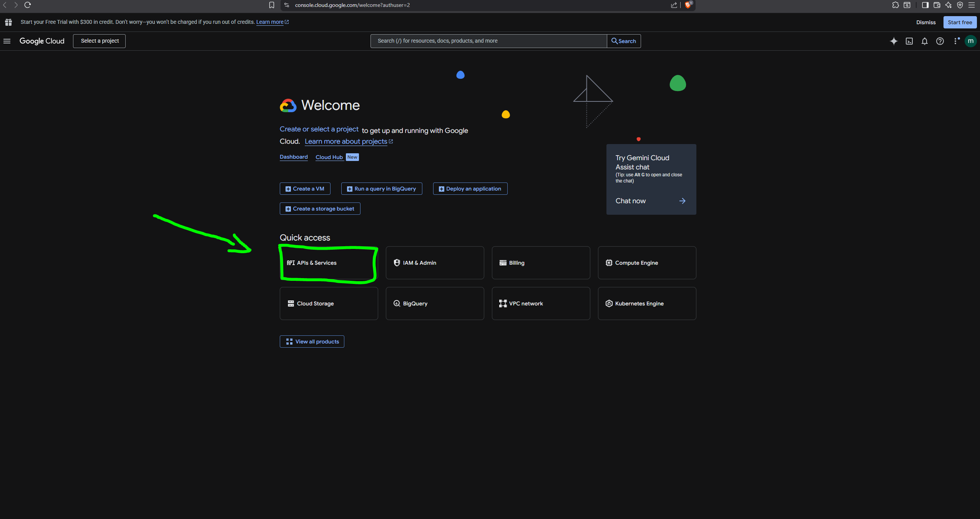
Task: Click the View all products button
Action: [312, 342]
